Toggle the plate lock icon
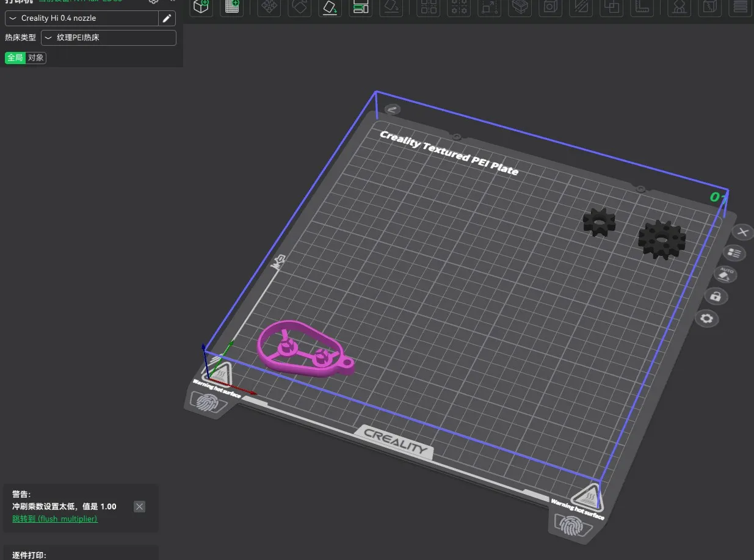754x560 pixels. point(716,297)
